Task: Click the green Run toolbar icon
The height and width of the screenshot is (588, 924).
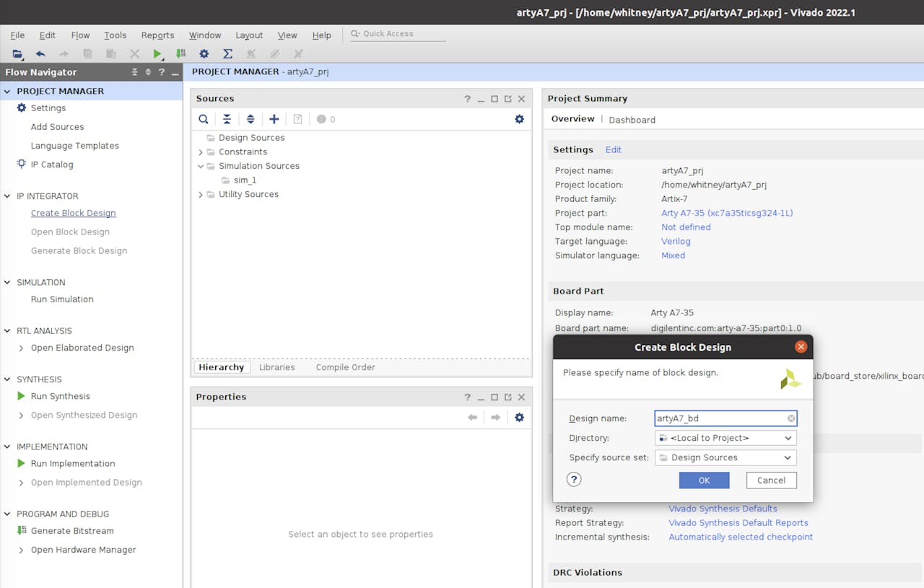Action: (x=157, y=54)
